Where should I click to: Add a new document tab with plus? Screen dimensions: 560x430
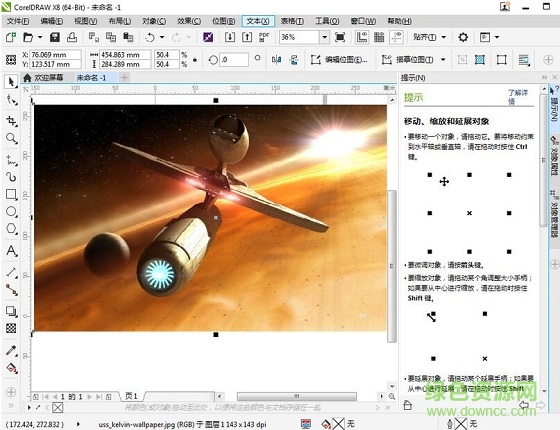[x=124, y=78]
